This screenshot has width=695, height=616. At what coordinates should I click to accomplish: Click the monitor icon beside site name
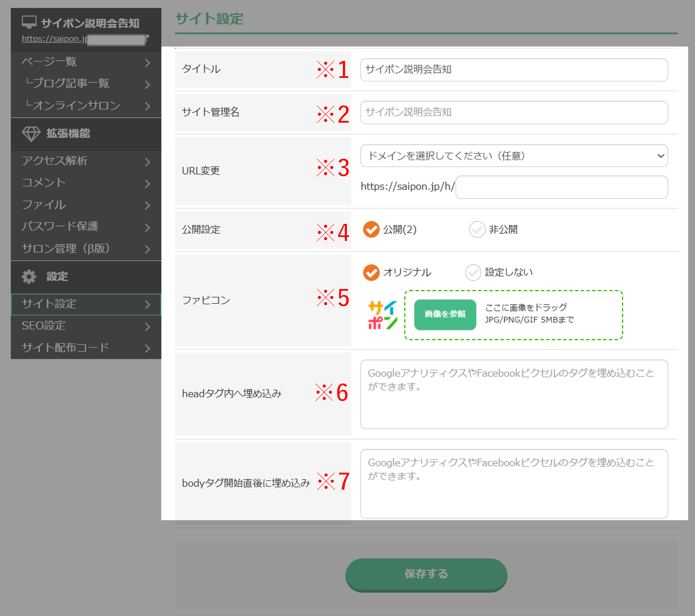[29, 22]
